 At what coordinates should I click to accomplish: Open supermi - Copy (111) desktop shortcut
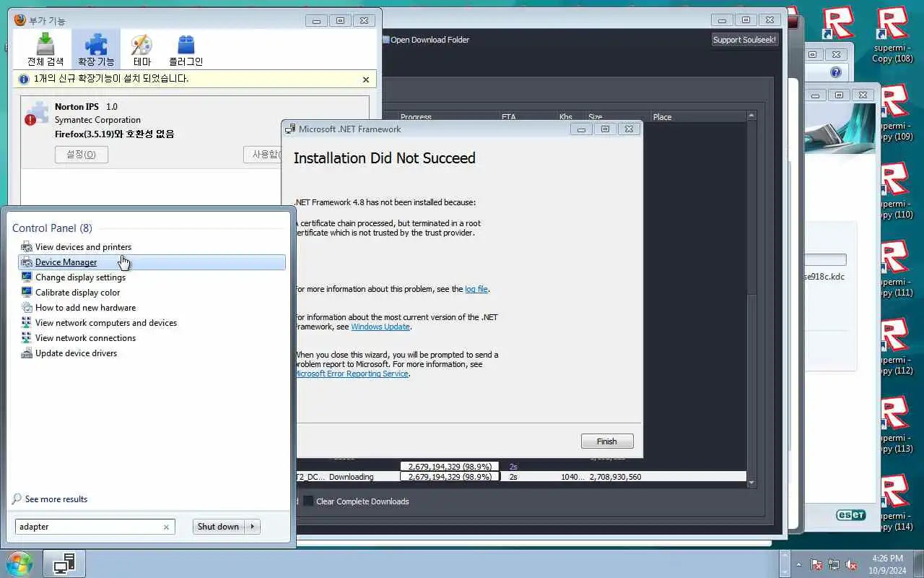[x=895, y=269]
